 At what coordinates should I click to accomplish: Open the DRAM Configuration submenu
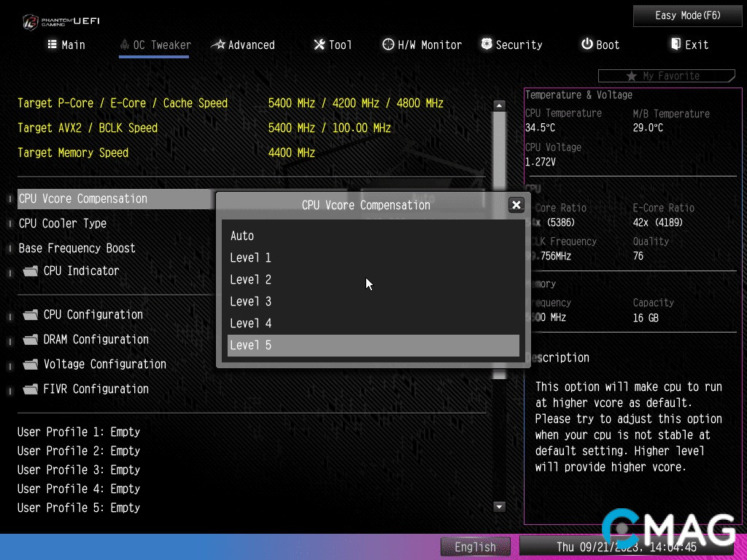tap(96, 339)
